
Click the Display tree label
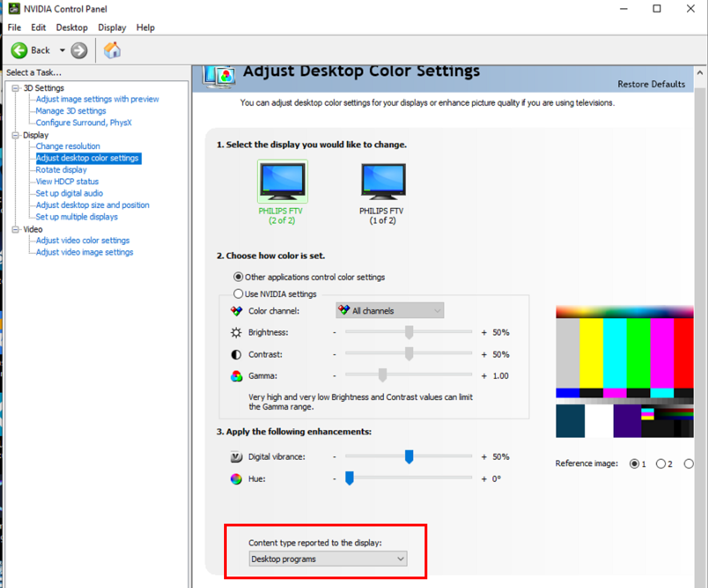coord(35,135)
